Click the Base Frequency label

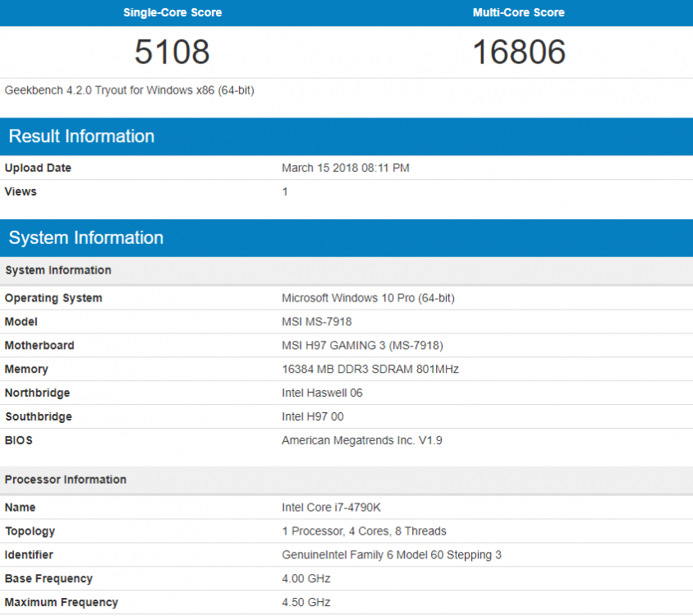tap(48, 578)
